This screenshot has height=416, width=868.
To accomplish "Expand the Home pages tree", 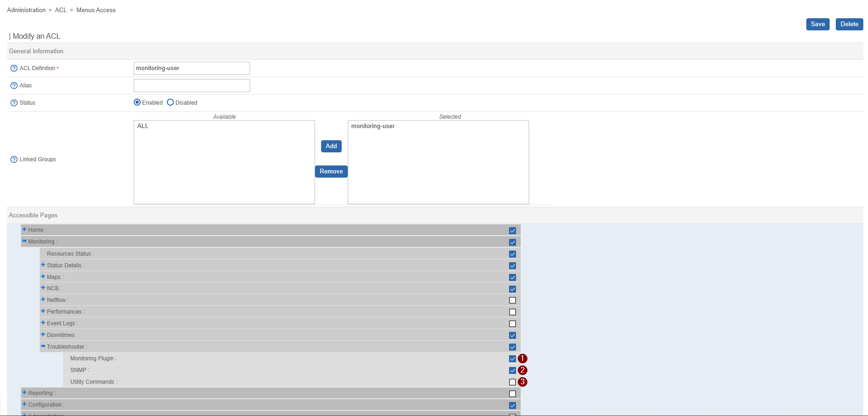I will tap(24, 230).
